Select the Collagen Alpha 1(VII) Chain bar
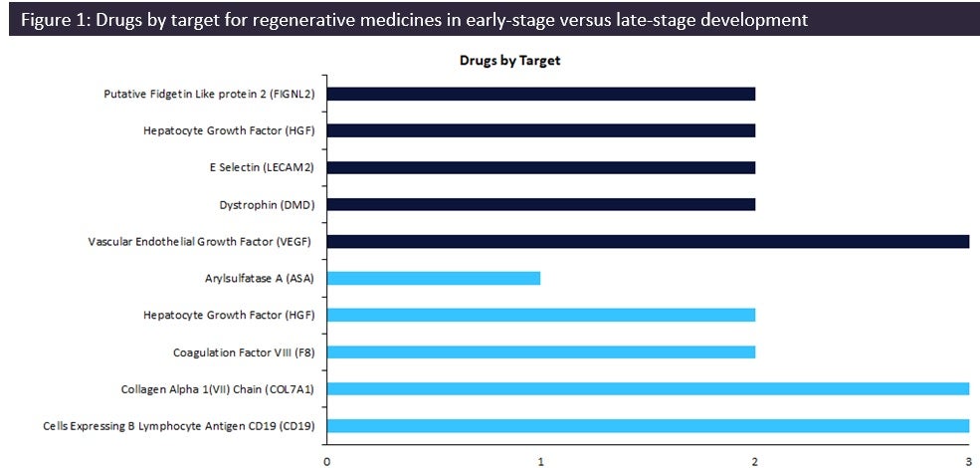980x468 pixels. tap(648, 388)
